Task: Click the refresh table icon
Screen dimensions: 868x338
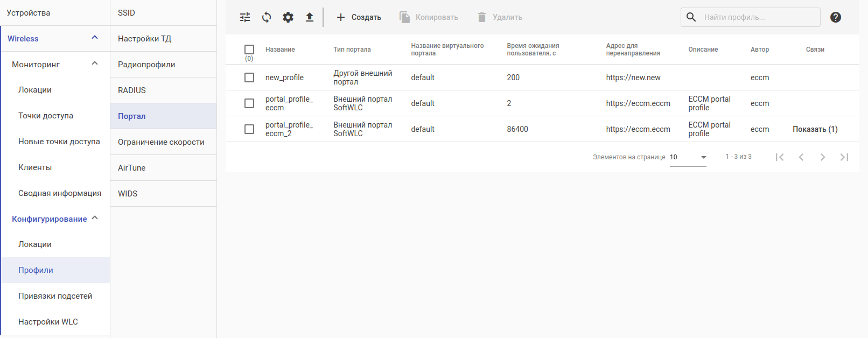Action: tap(267, 17)
